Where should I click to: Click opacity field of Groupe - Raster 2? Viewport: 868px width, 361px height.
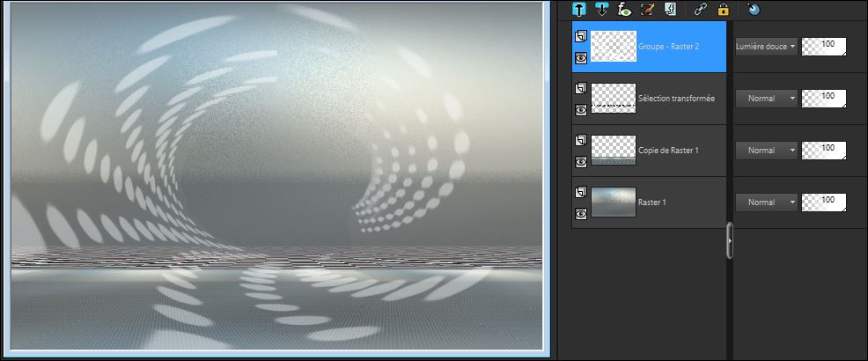coord(824,47)
